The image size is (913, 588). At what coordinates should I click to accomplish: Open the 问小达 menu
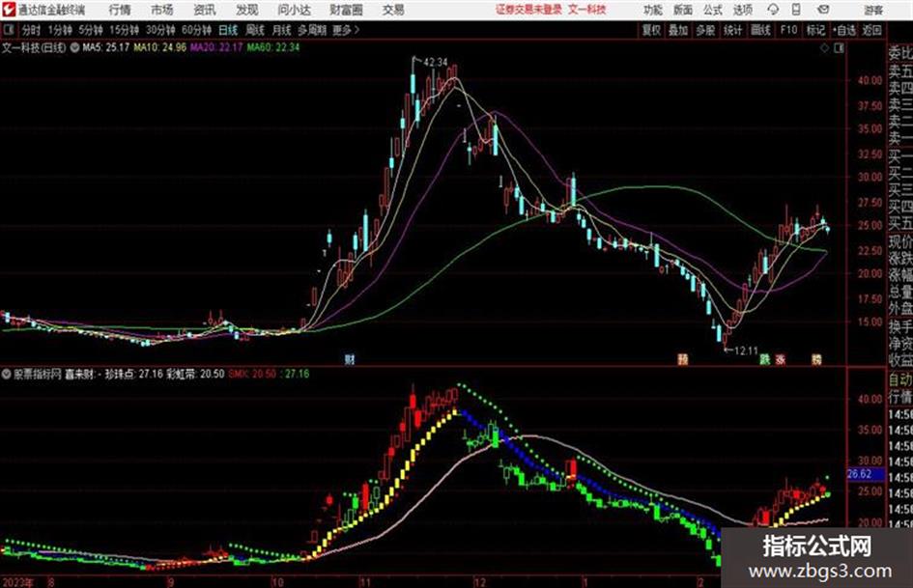click(x=294, y=10)
